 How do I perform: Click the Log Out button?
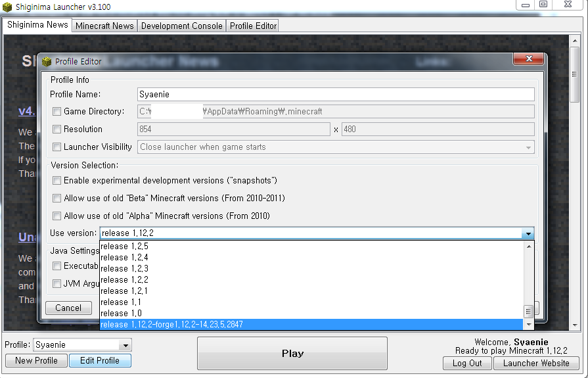[467, 364]
